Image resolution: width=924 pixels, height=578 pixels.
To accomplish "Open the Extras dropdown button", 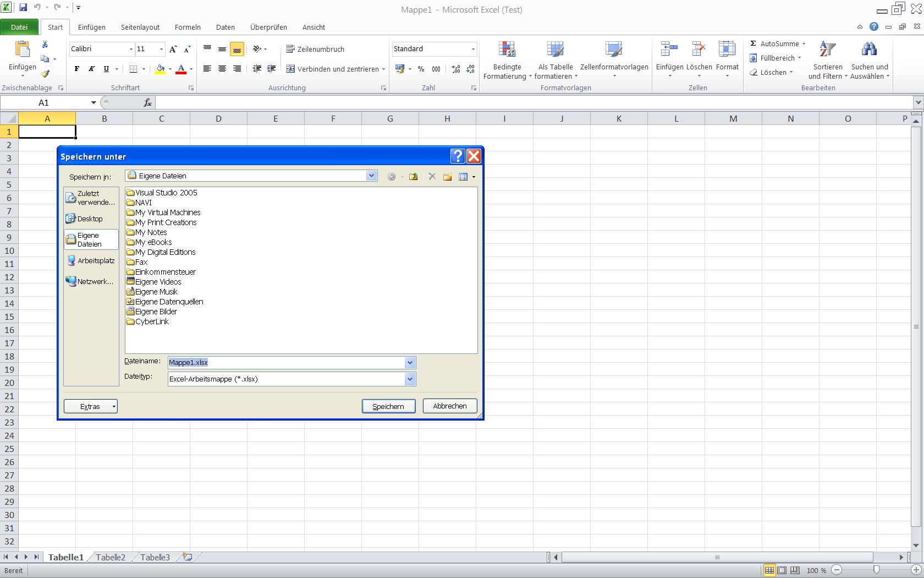I will click(91, 406).
